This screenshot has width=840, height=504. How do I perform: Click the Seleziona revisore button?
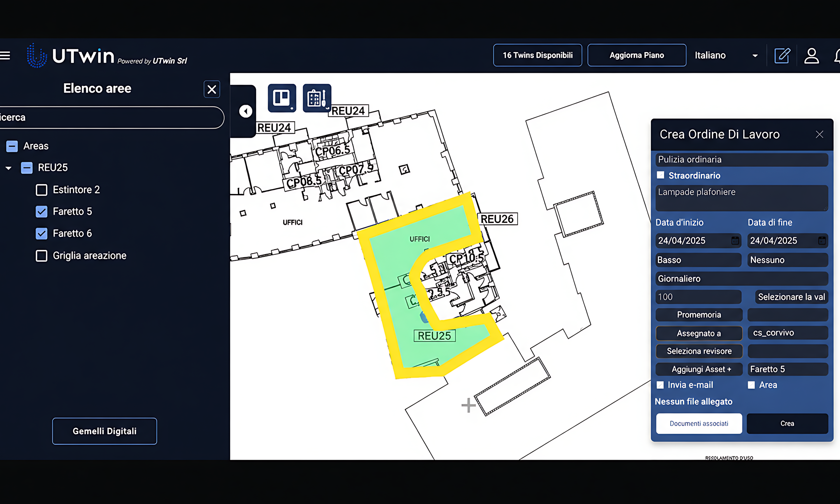tap(699, 351)
